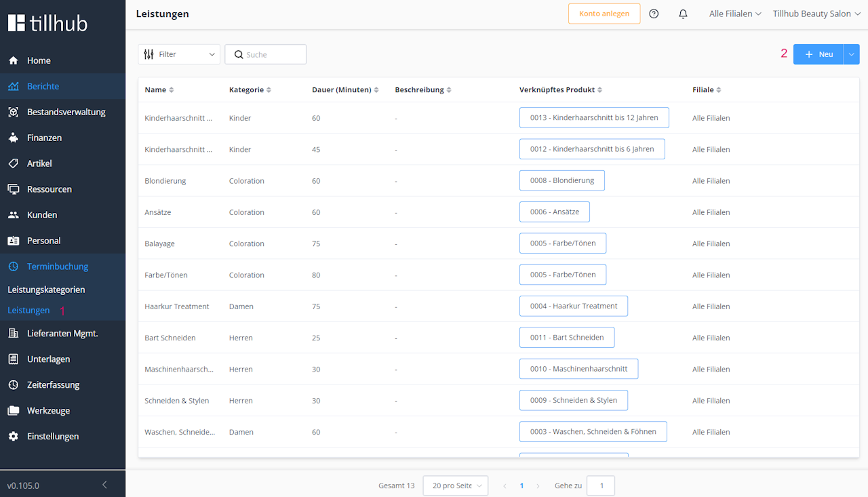Toggle sort on Dauer (Minuten) column
Screen dimensions: 868x497
tap(376, 90)
